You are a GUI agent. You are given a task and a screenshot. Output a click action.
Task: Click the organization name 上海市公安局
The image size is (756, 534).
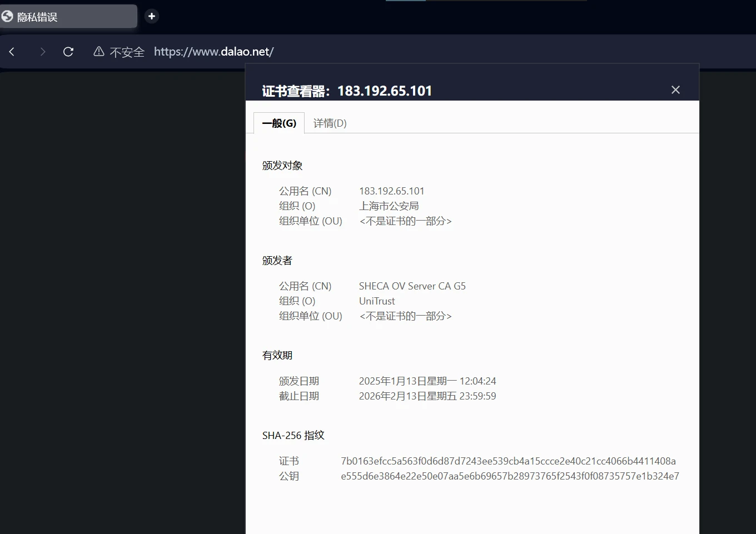coord(389,206)
